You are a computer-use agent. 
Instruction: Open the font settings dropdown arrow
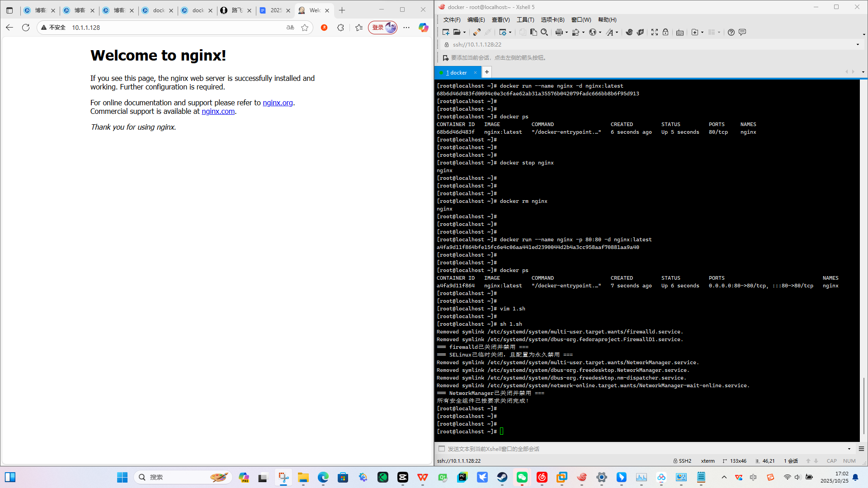coord(617,32)
